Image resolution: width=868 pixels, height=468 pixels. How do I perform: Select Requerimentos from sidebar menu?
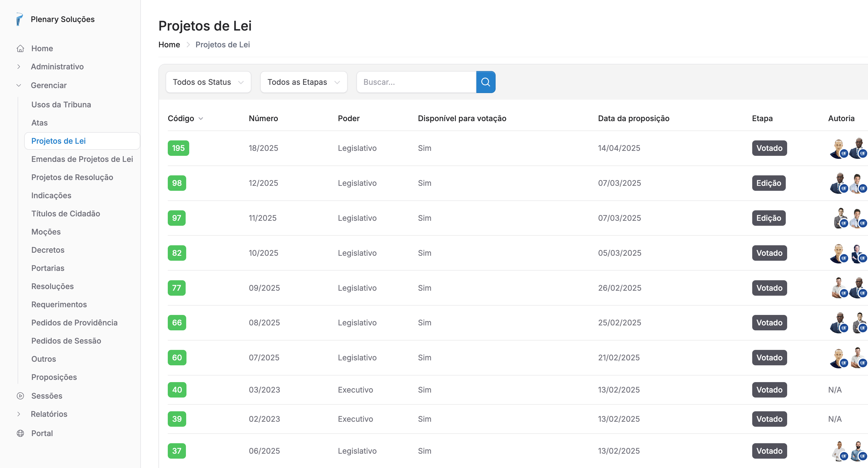59,304
